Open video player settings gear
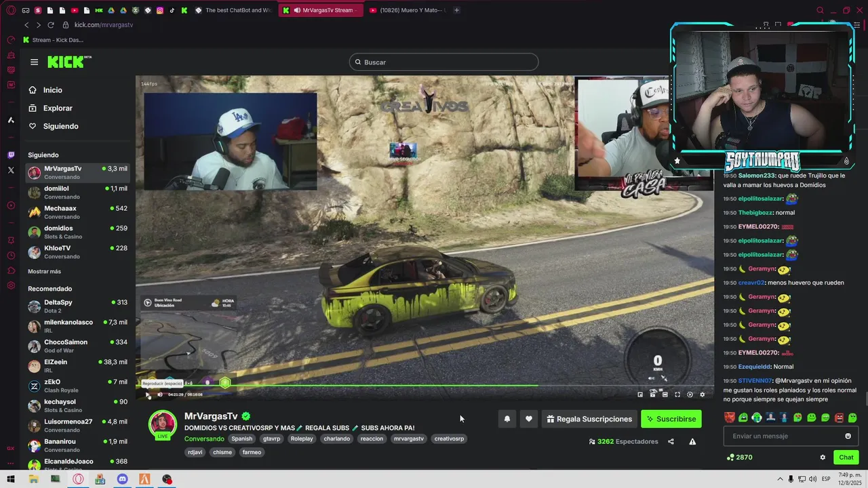Image resolution: width=868 pixels, height=488 pixels. pos(702,394)
